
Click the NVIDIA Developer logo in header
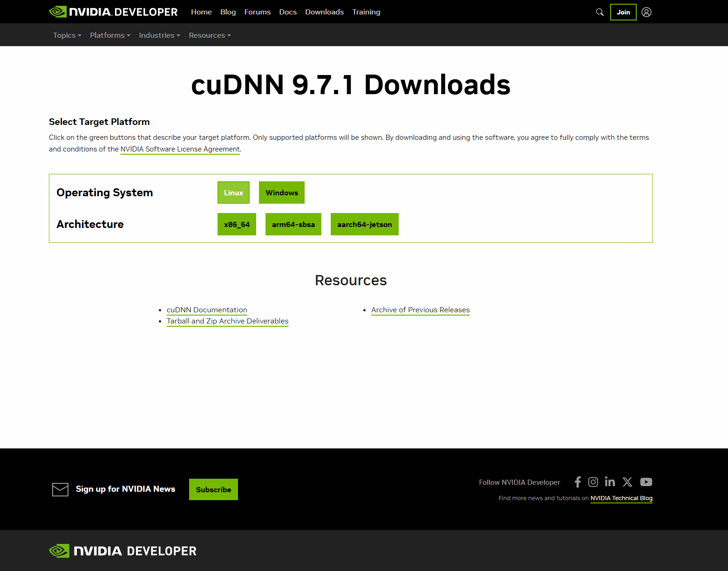click(113, 12)
